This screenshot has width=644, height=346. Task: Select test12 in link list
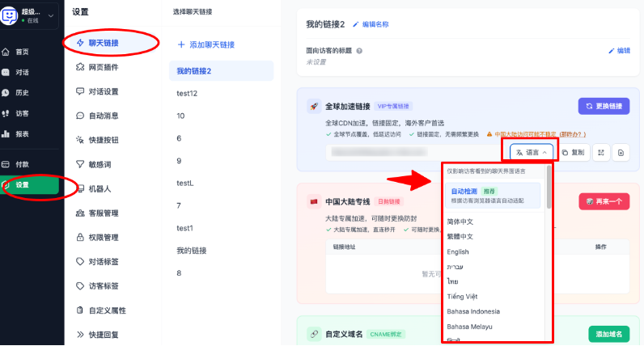point(187,94)
